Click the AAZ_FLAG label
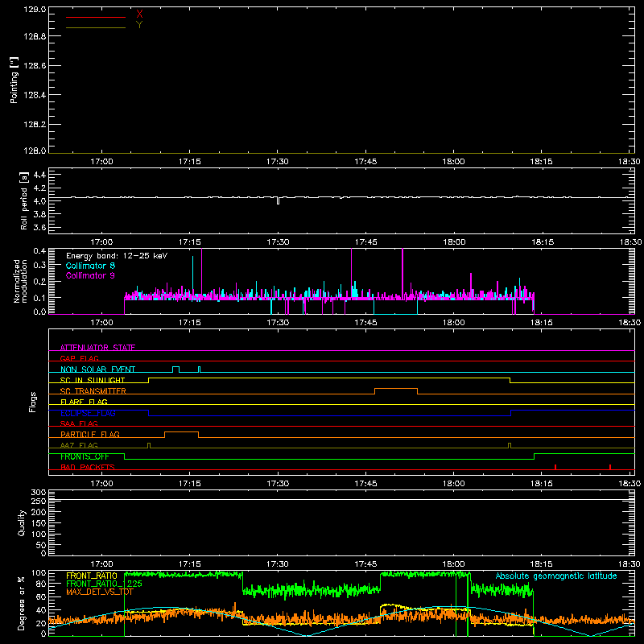Image resolution: width=644 pixels, height=644 pixels. click(x=79, y=445)
